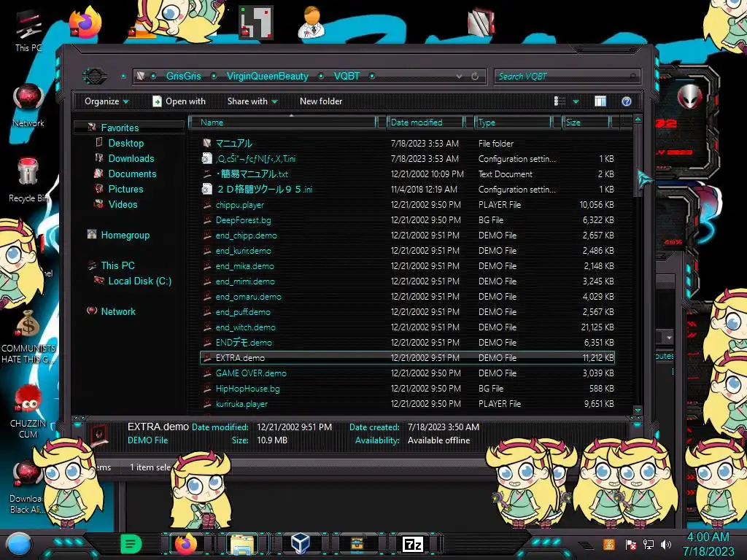The width and height of the screenshot is (747, 560).
Task: Open This PC desktop icon
Action: click(x=28, y=31)
